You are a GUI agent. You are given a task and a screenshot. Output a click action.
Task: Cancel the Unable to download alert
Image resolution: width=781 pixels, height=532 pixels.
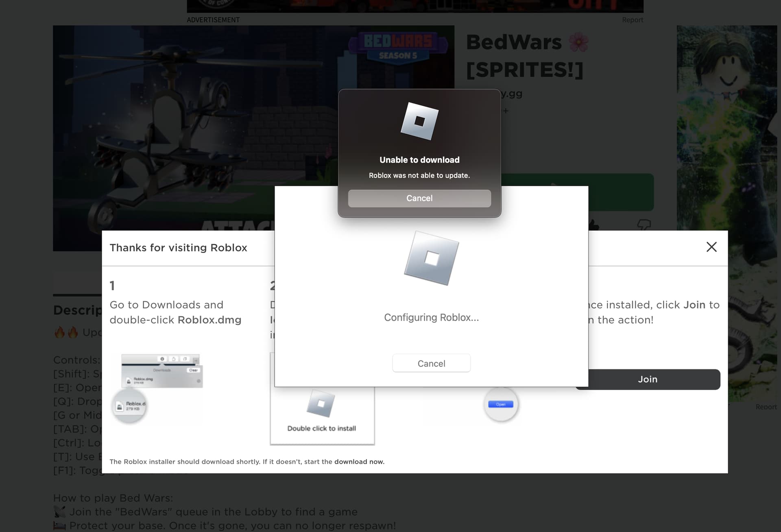pyautogui.click(x=419, y=198)
